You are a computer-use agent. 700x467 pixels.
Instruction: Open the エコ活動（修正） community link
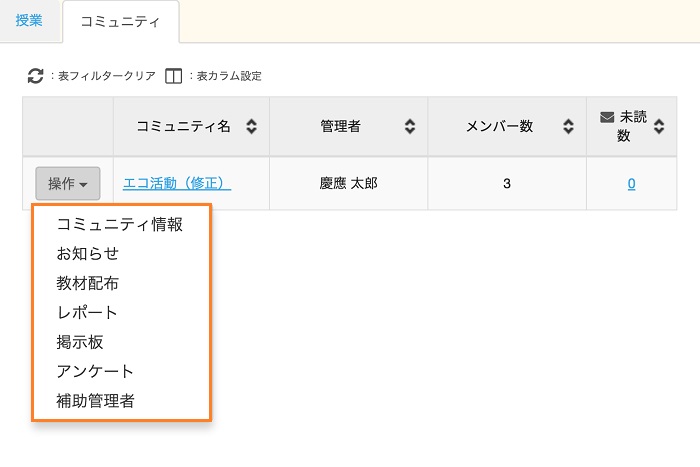pos(177,183)
